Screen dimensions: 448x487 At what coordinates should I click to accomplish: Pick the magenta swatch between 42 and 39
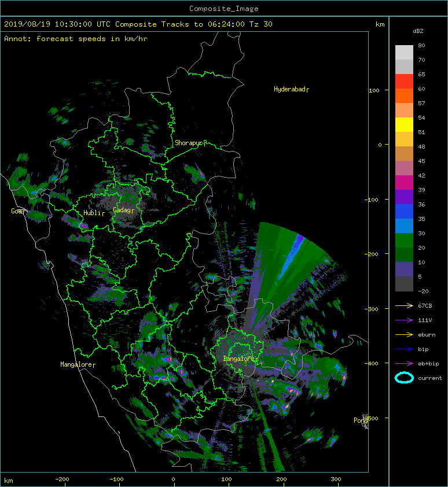click(404, 182)
